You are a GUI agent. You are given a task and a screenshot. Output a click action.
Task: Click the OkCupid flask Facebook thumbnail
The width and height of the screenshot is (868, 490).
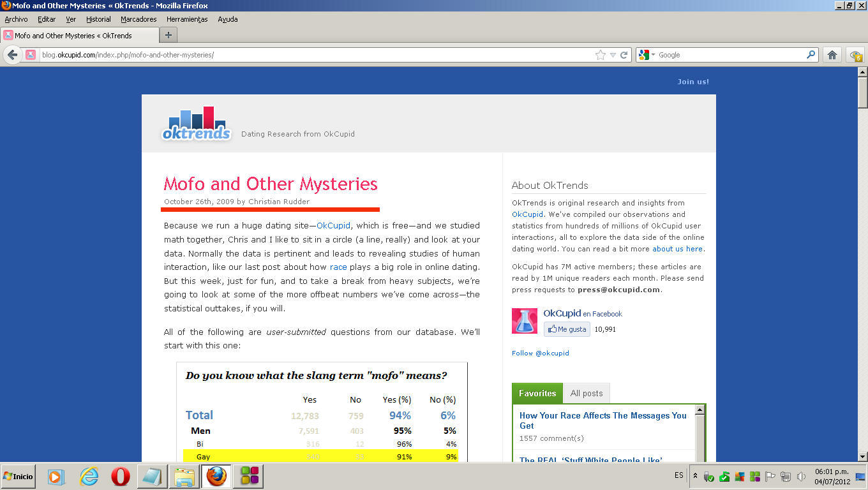click(x=525, y=321)
